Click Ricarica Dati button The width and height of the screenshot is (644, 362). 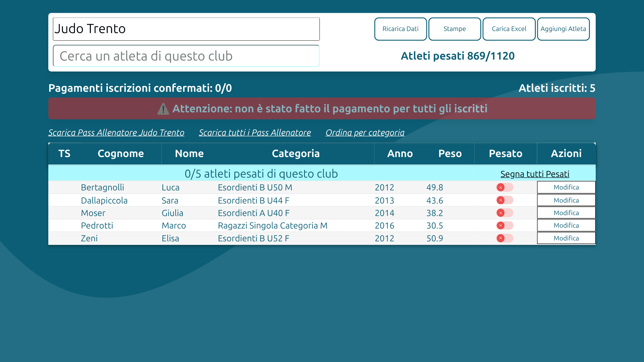point(400,29)
